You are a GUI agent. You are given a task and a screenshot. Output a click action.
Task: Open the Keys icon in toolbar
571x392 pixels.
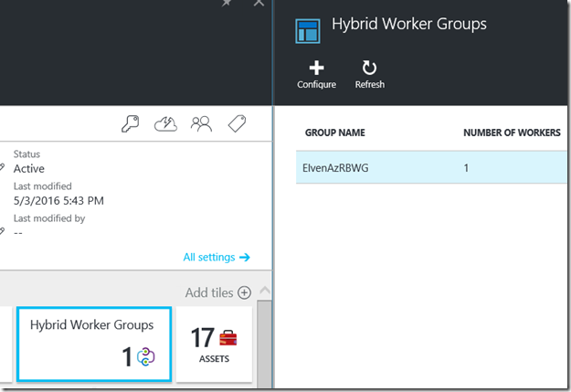point(132,124)
